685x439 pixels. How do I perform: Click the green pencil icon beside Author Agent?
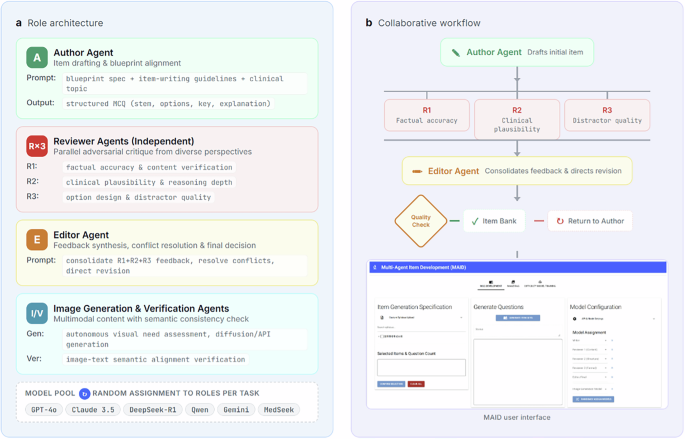(455, 52)
